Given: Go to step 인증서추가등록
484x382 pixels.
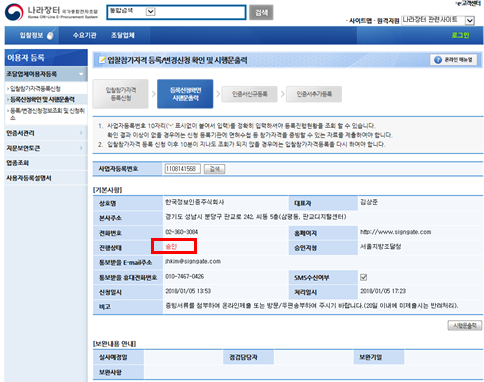Looking at the screenshot, I should [x=314, y=94].
